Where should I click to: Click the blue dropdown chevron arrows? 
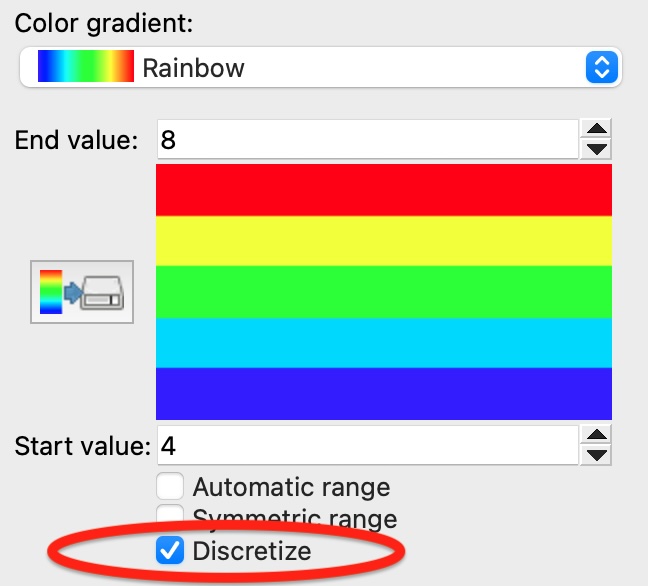[600, 67]
